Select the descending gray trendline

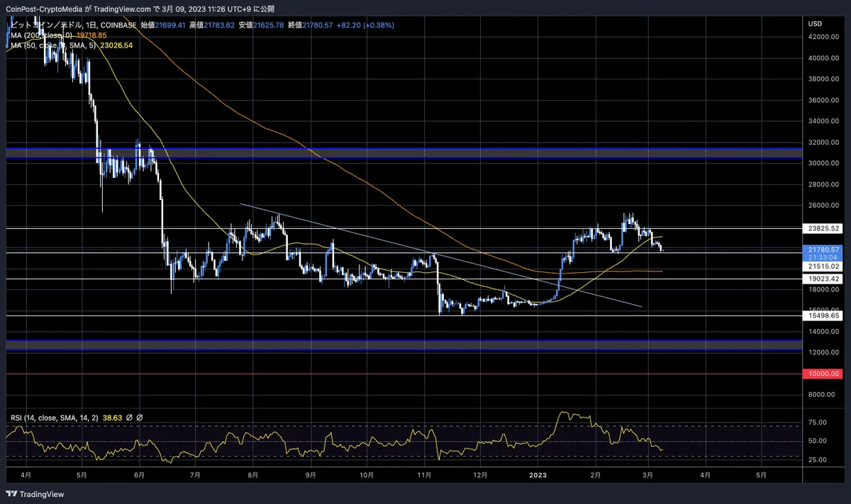(440, 255)
